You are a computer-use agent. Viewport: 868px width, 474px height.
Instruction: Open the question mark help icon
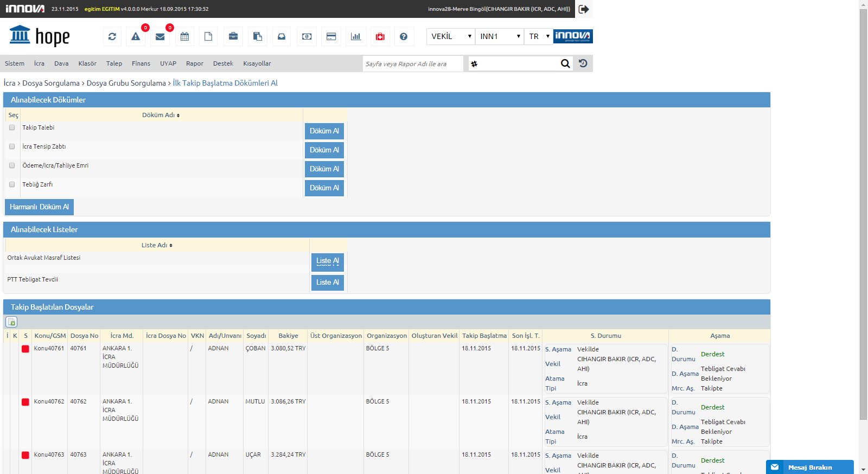point(404,36)
